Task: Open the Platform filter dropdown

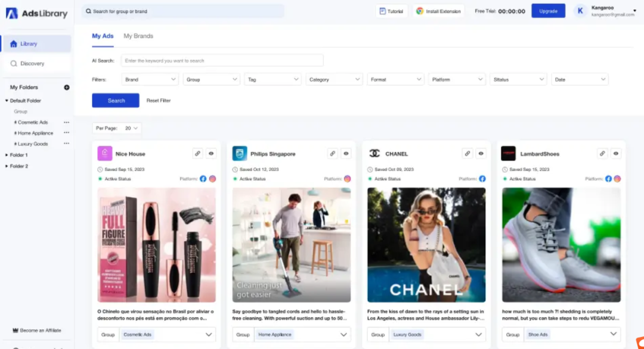Action: tap(457, 80)
